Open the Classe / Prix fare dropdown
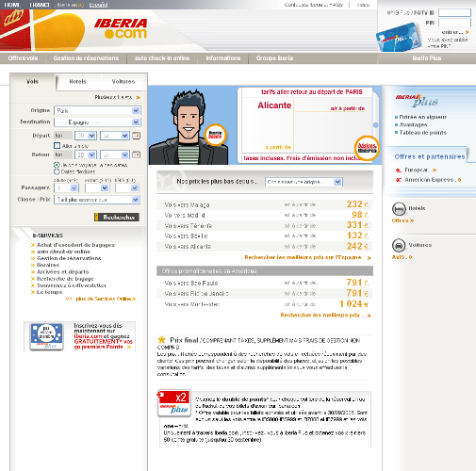This screenshot has width=476, height=471. click(97, 200)
